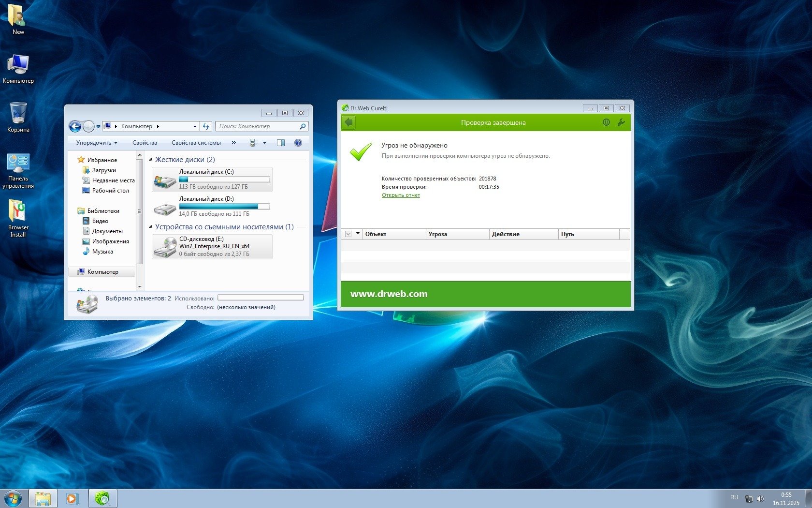Screen dimensions: 812x508
Task: Click Explorer back navigation arrow
Action: [75, 126]
